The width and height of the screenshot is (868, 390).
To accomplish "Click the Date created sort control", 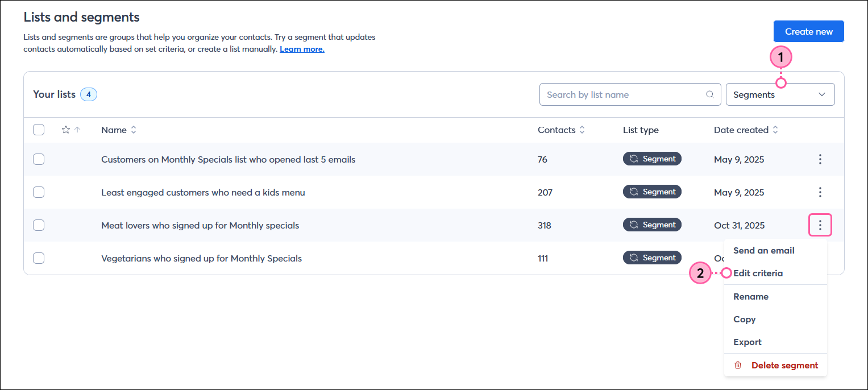I will (776, 130).
